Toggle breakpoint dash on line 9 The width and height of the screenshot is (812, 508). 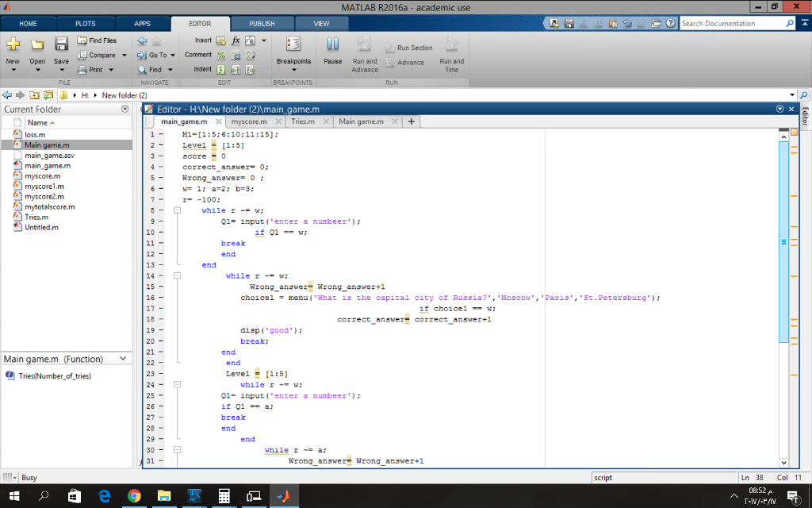point(161,221)
